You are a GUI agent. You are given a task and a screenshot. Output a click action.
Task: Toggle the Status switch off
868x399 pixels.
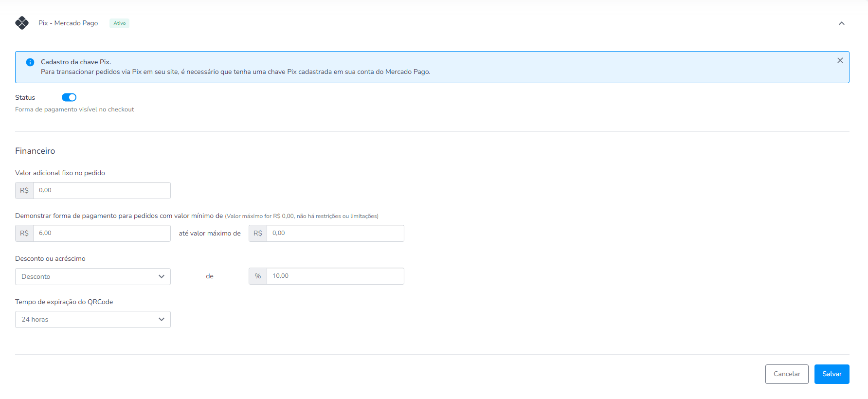point(69,97)
